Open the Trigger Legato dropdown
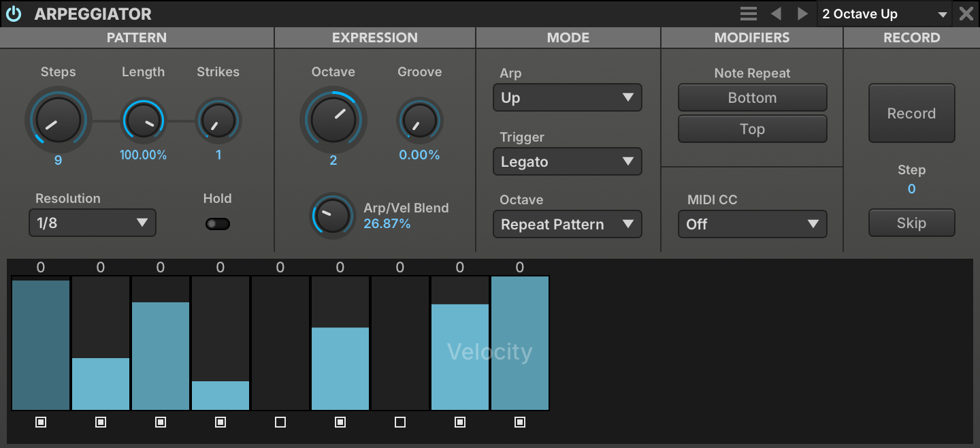 tap(568, 161)
